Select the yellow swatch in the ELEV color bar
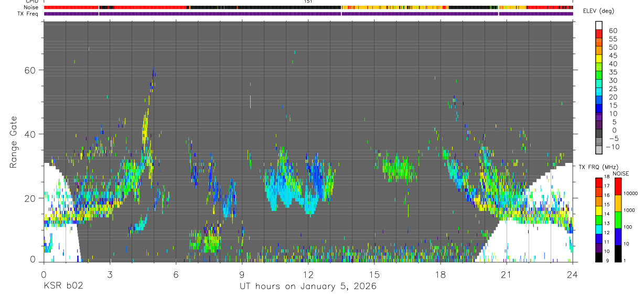Screen dimensions: 644x297 (599, 59)
